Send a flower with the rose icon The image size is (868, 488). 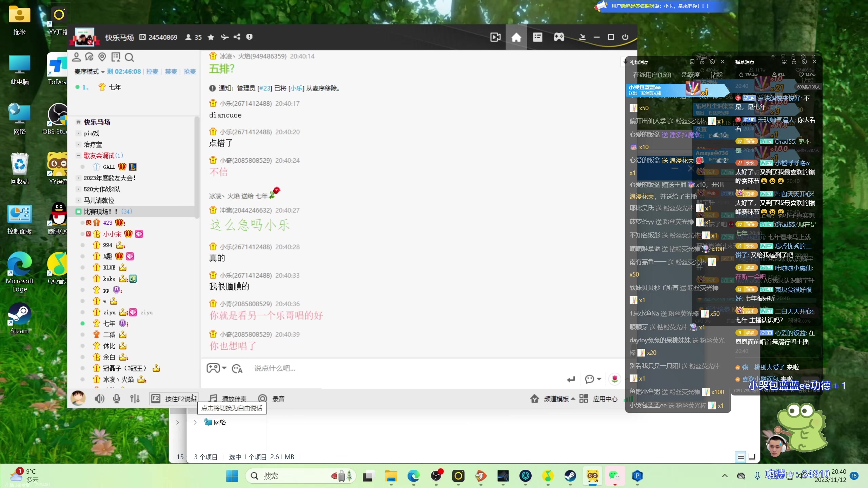tap(615, 379)
